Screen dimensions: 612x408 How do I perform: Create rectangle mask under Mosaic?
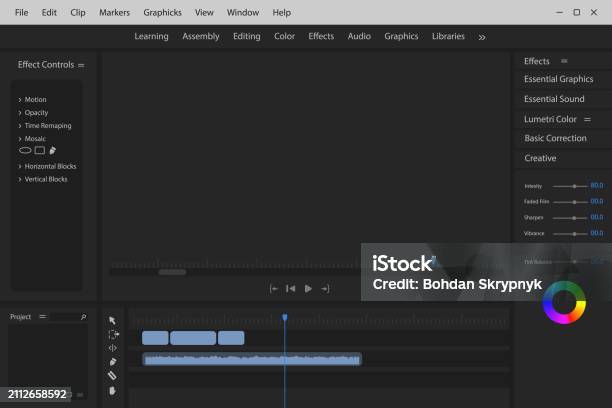[x=39, y=150]
